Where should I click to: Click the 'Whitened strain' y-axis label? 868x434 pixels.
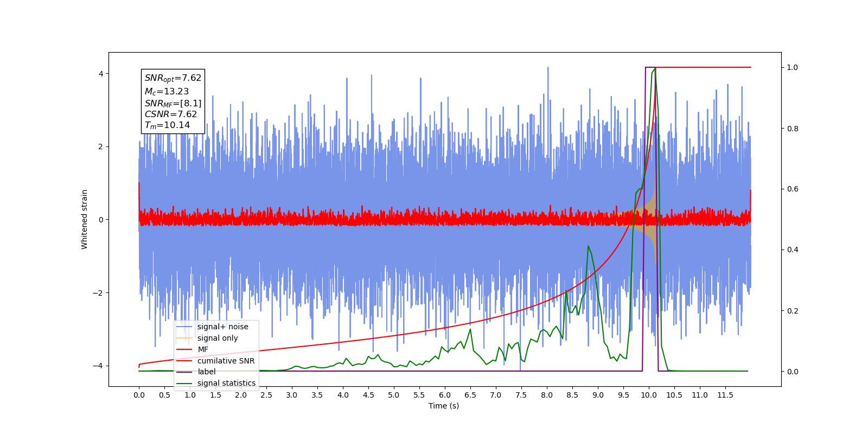click(x=84, y=219)
